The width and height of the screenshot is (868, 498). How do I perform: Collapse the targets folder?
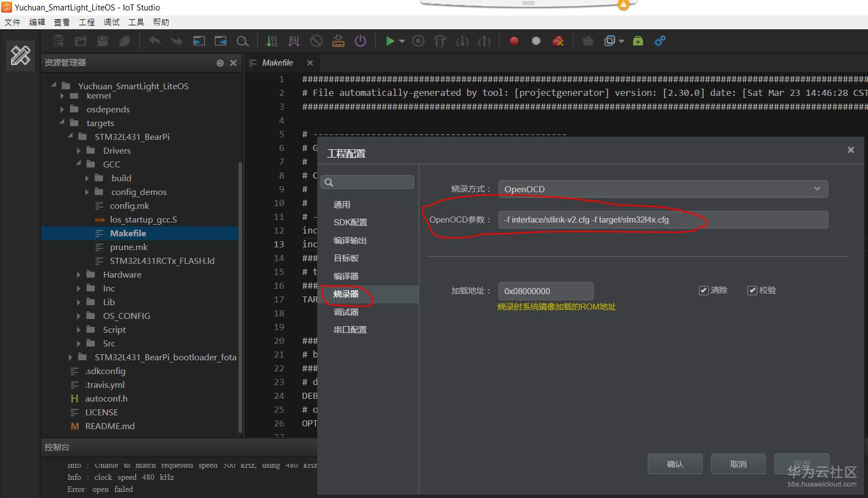pos(62,122)
